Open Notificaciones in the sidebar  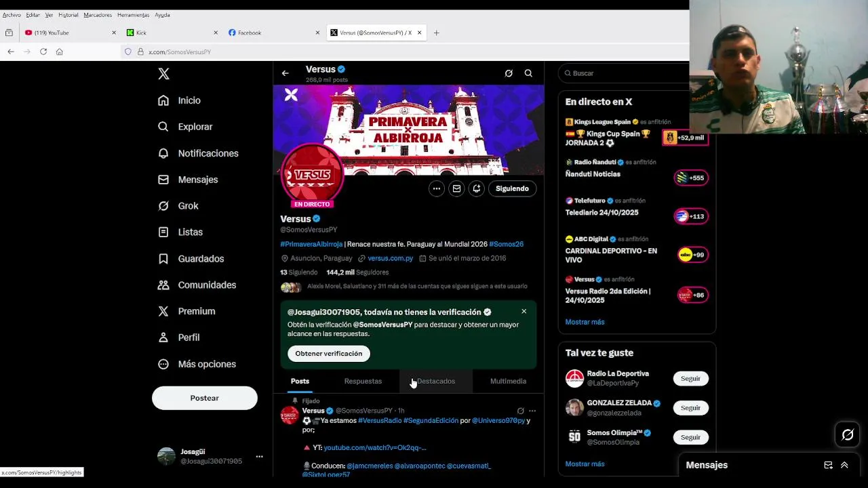coord(198,153)
